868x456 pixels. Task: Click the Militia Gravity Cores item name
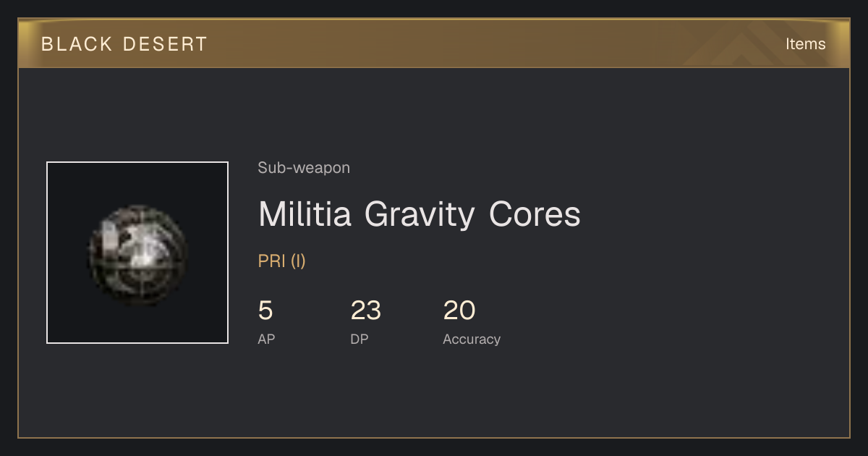coord(420,214)
